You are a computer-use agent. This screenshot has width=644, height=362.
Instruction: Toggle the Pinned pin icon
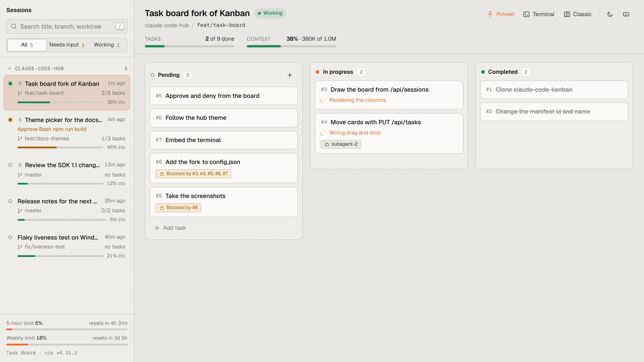490,14
